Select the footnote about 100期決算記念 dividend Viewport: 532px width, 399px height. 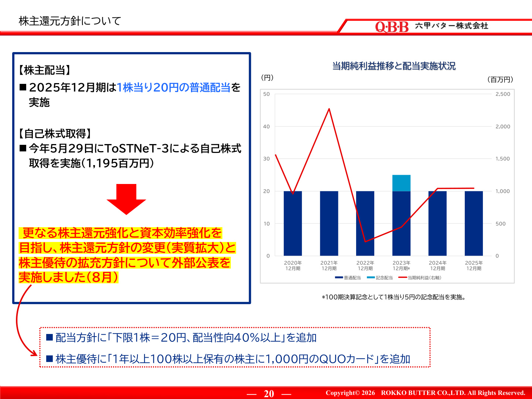[x=393, y=297]
